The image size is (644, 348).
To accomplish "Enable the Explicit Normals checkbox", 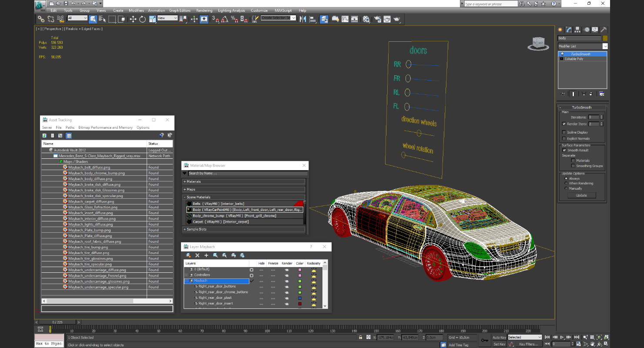I will click(564, 138).
